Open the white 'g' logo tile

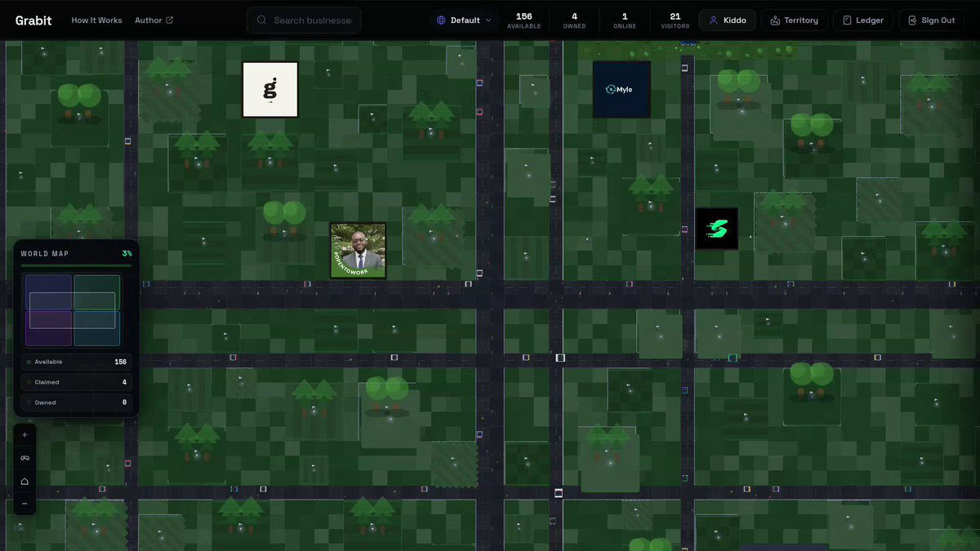coord(270,90)
